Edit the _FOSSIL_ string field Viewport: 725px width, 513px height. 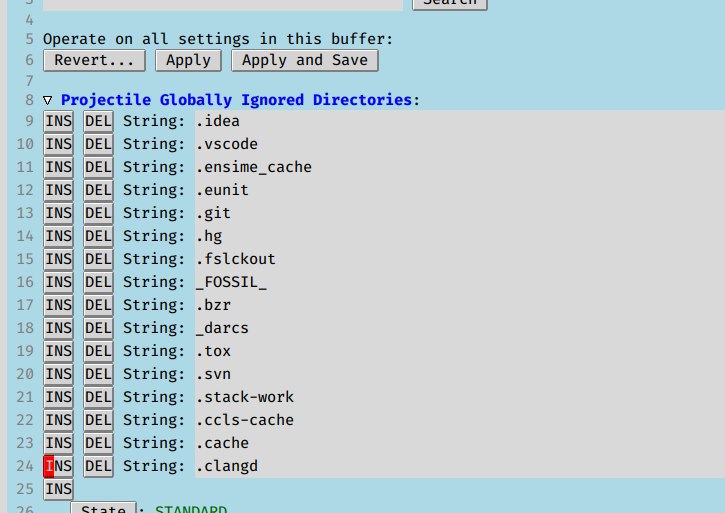point(460,283)
